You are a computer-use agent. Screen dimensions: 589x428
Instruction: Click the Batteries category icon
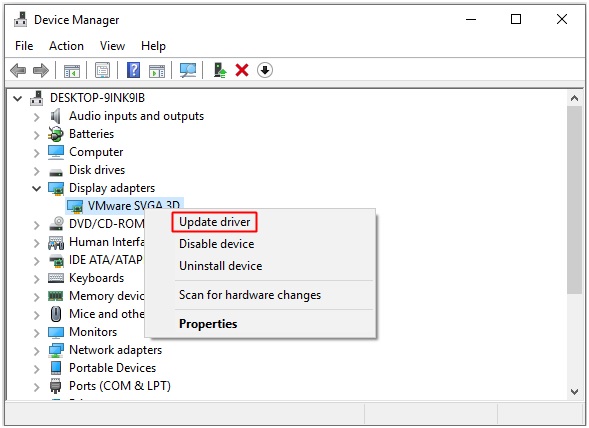56,134
